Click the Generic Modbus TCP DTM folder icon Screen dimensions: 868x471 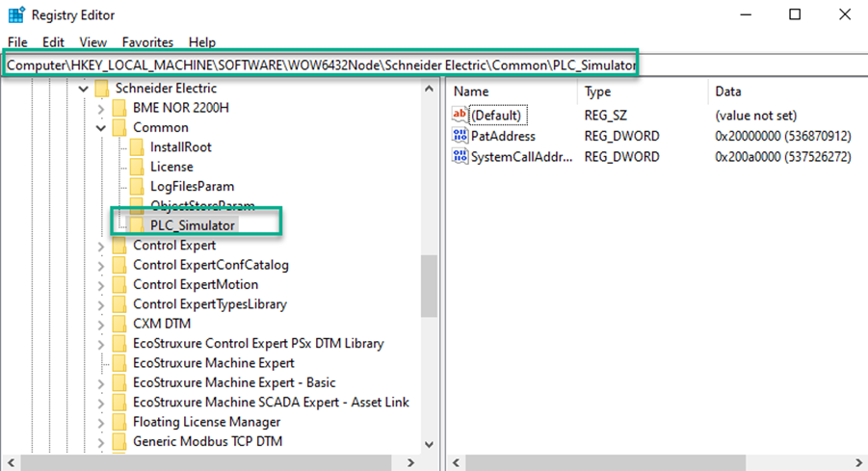coord(119,442)
